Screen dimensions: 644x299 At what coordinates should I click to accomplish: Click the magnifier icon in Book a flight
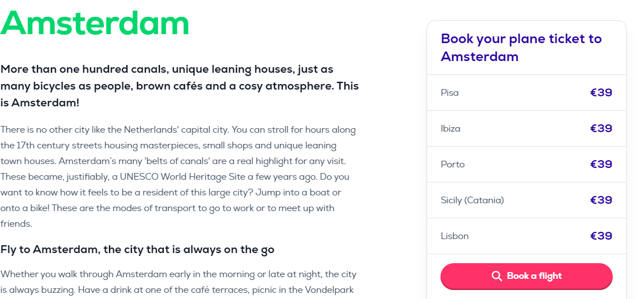coord(496,276)
